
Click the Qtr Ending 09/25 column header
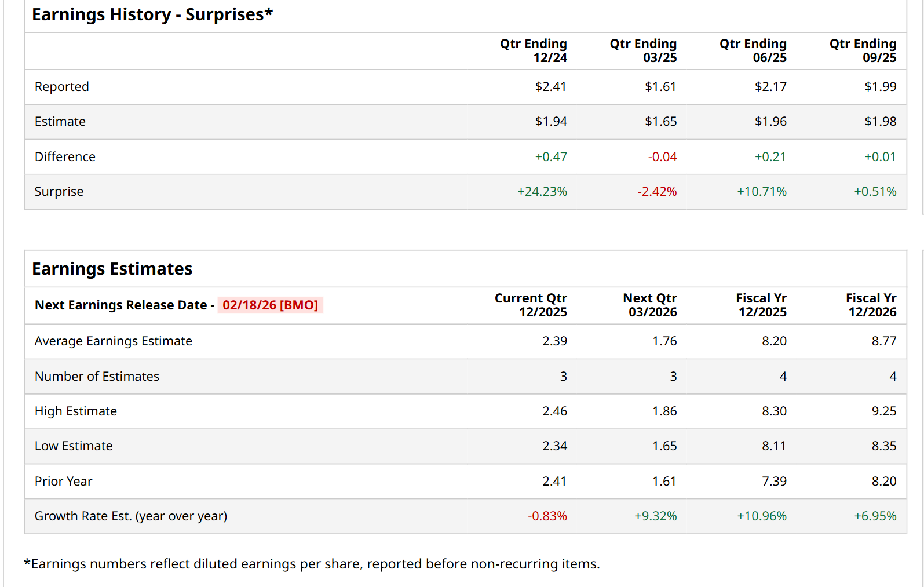pyautogui.click(x=863, y=51)
